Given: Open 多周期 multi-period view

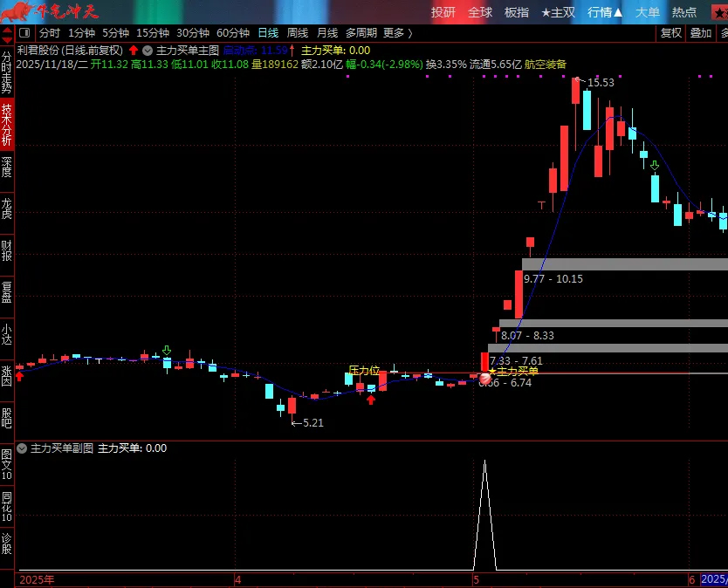Looking at the screenshot, I should click(361, 33).
